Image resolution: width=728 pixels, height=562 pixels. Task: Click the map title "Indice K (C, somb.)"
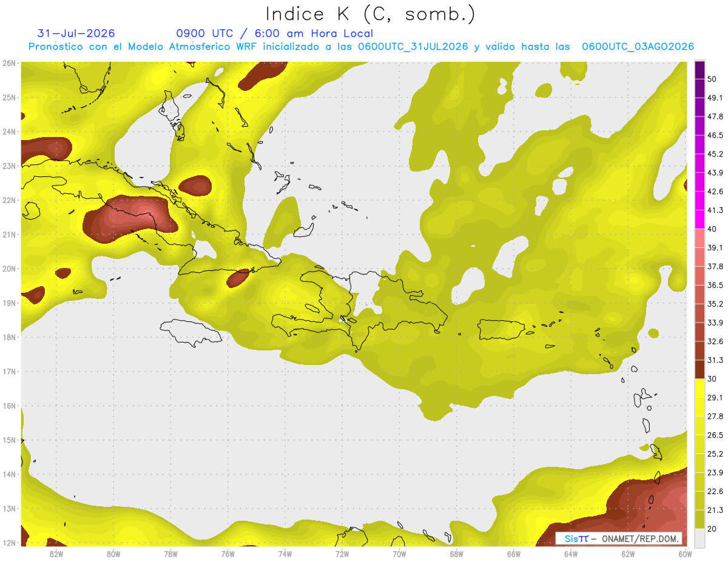[x=370, y=14]
